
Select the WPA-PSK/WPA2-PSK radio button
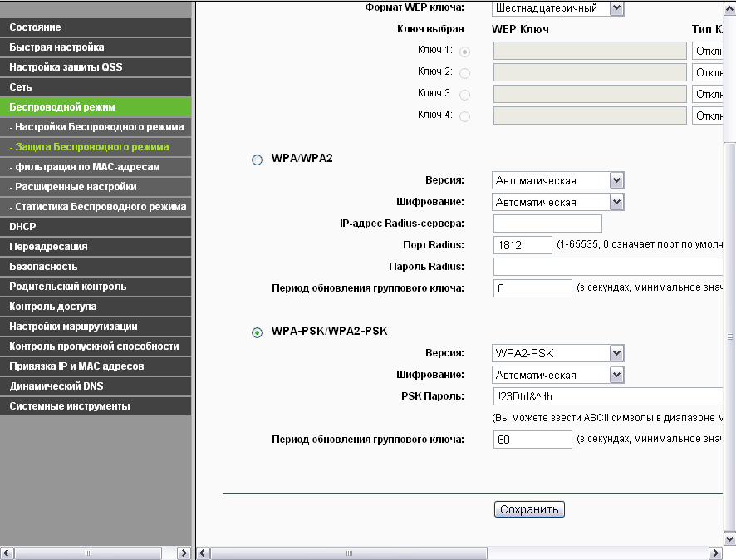tap(257, 332)
